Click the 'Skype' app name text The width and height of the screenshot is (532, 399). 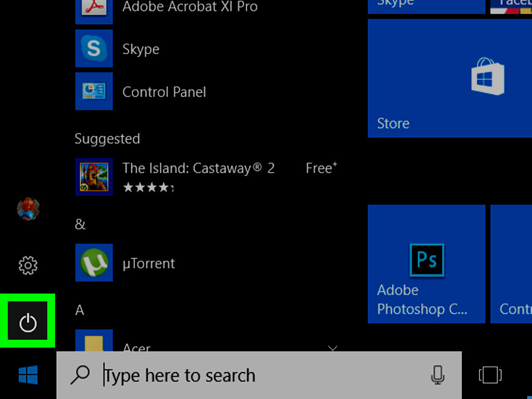pyautogui.click(x=141, y=49)
